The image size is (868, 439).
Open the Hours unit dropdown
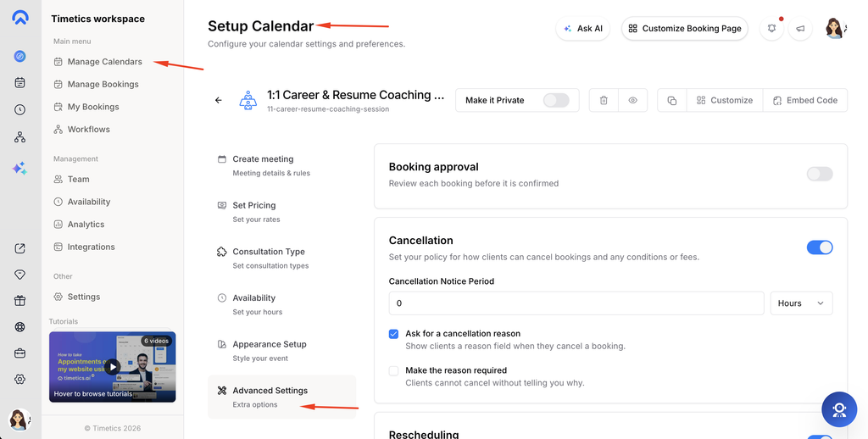pos(801,303)
